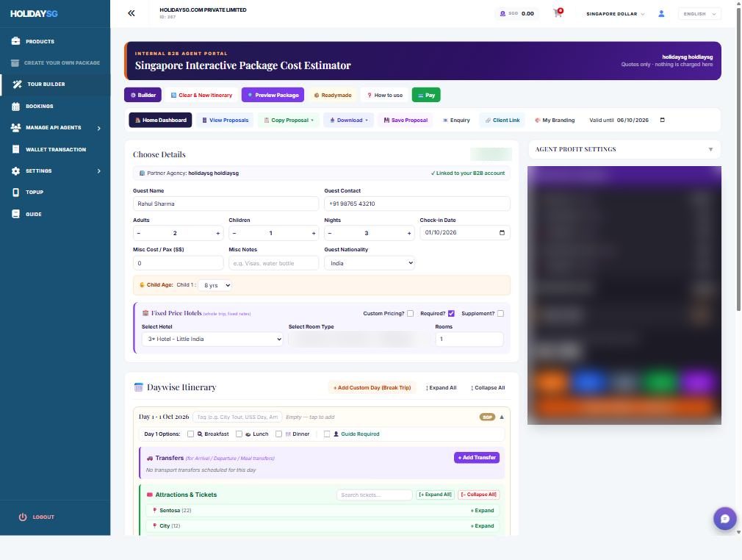Open Copy Proposal dropdown
The width and height of the screenshot is (742, 560).
pyautogui.click(x=289, y=121)
